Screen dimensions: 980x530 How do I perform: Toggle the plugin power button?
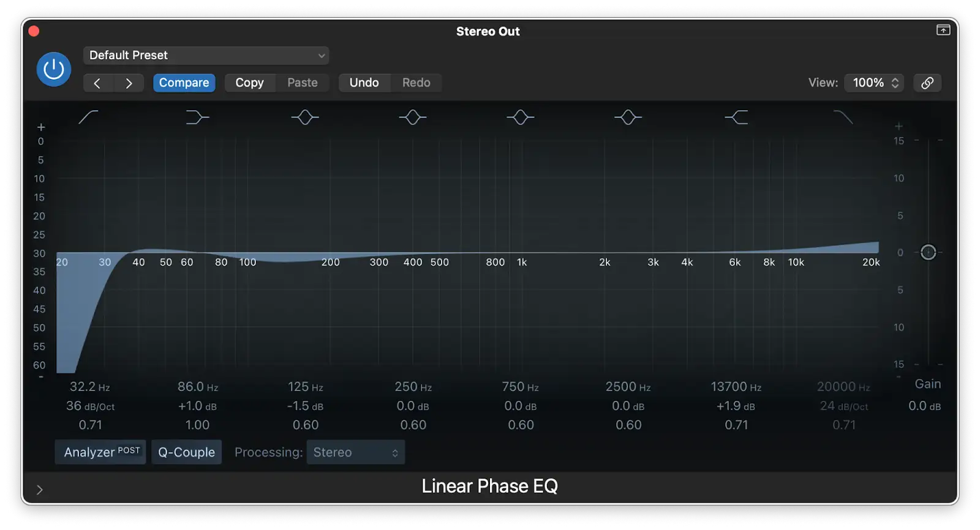pyautogui.click(x=54, y=69)
